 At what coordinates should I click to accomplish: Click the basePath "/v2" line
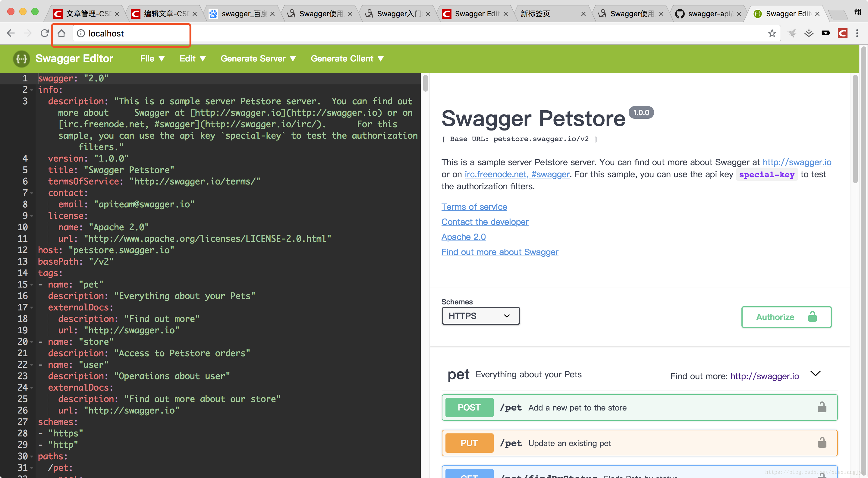click(x=75, y=261)
